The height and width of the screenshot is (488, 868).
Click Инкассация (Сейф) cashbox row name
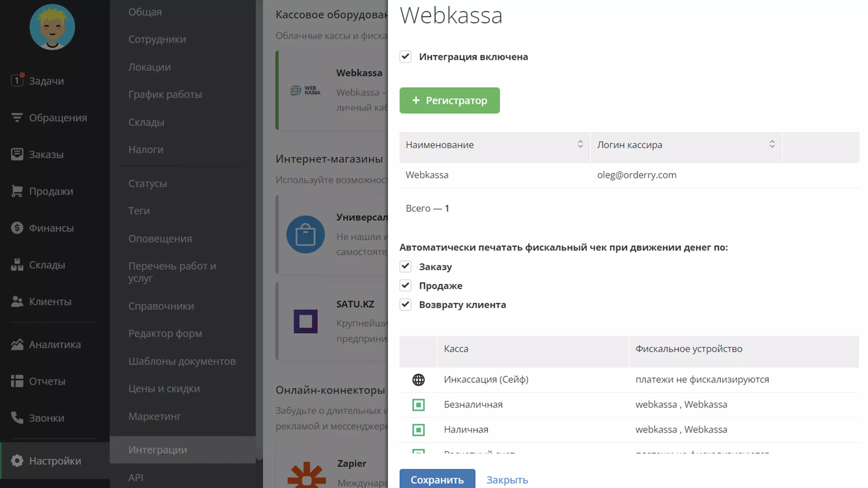point(486,380)
